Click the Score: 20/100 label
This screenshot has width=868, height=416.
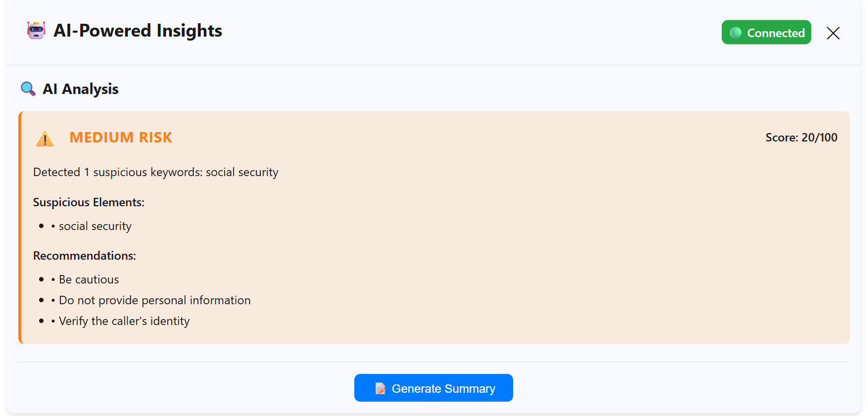(801, 138)
